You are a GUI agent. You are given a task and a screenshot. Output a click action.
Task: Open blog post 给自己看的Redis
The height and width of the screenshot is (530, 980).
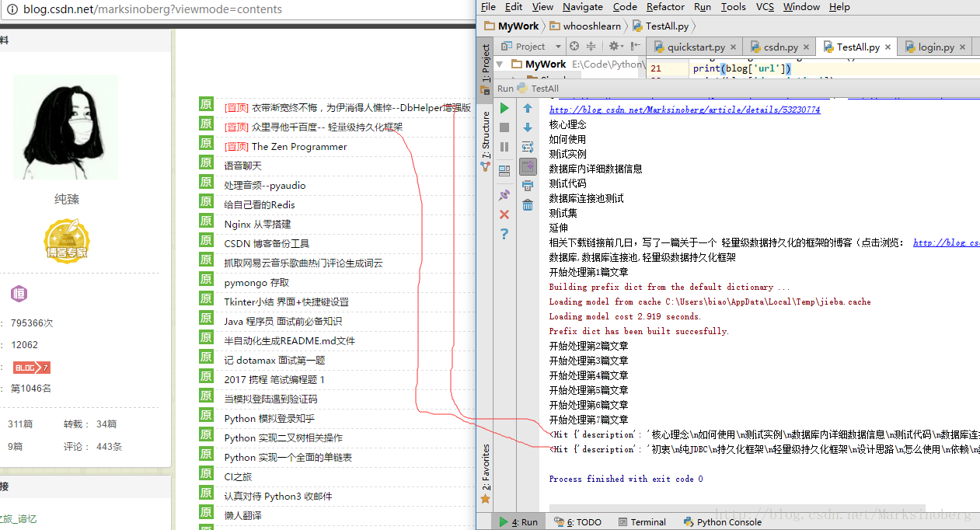point(260,205)
